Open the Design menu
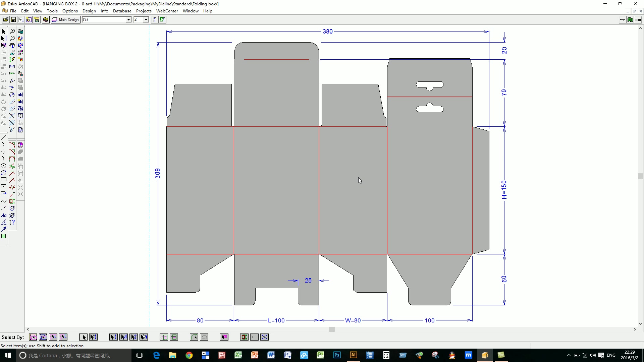 (89, 11)
